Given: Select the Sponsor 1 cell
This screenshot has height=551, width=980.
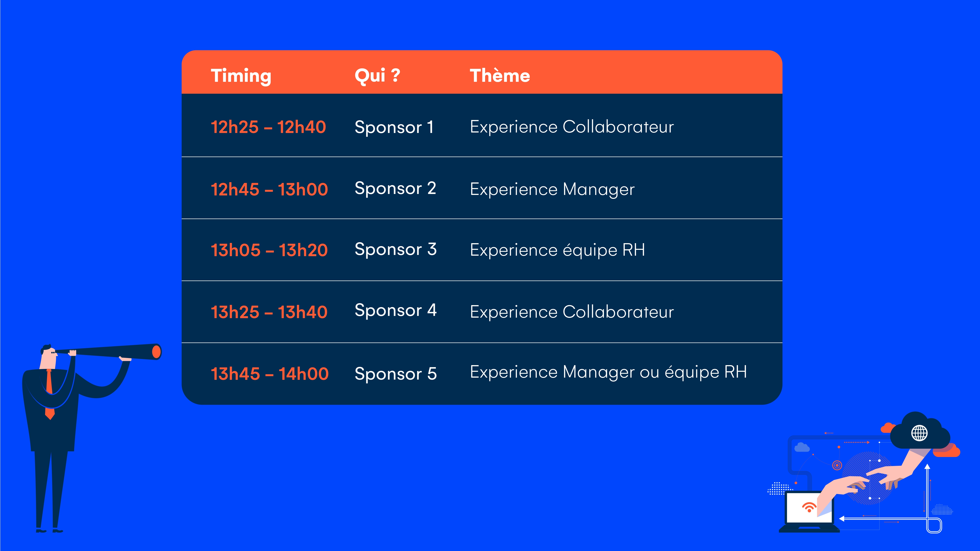Looking at the screenshot, I should click(394, 127).
